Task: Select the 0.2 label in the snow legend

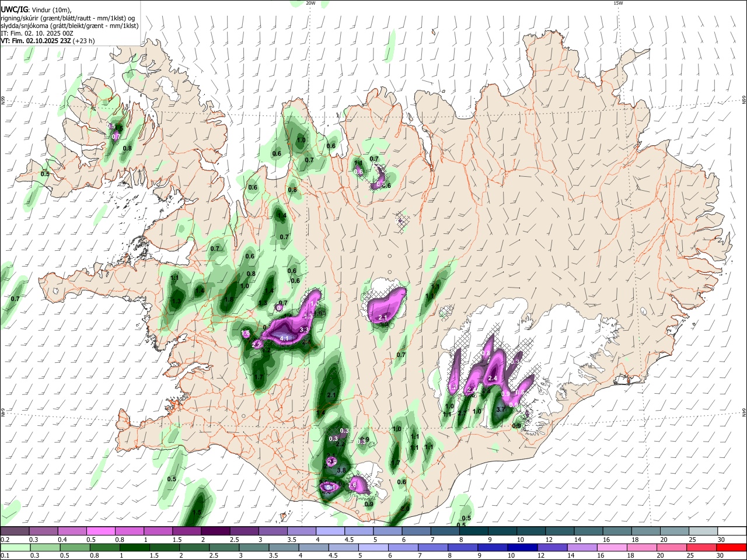Action: point(5,540)
